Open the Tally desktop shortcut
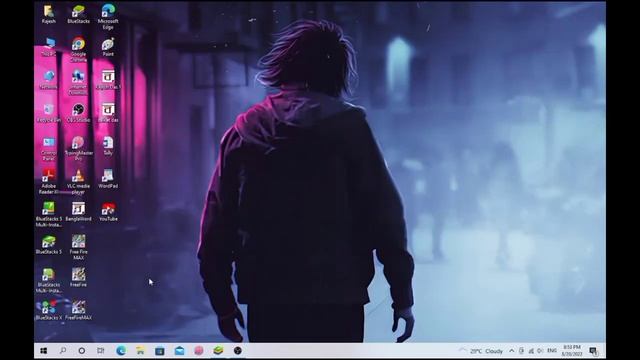This screenshot has height=360, width=640. (x=108, y=146)
